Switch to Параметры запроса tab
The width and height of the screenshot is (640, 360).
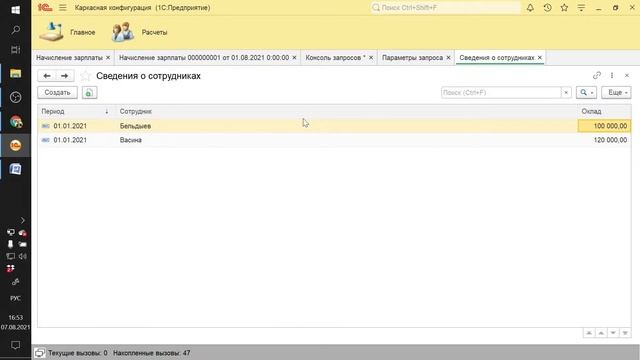point(412,58)
